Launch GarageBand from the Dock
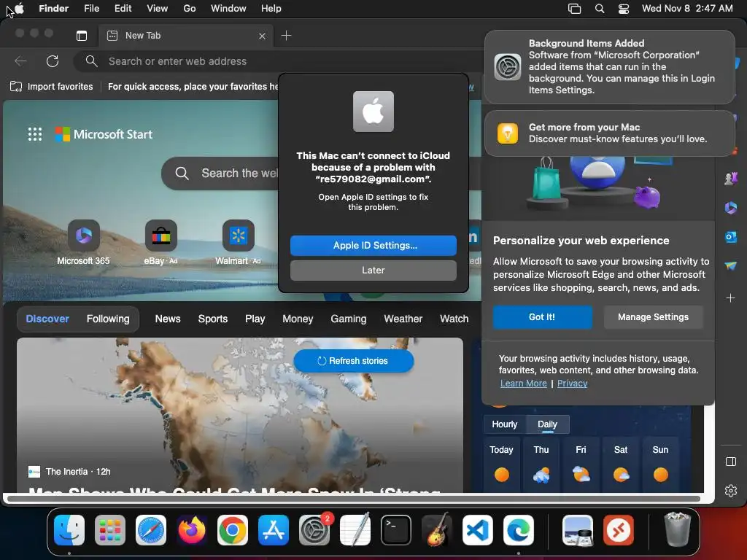The image size is (747, 560). pyautogui.click(x=437, y=530)
